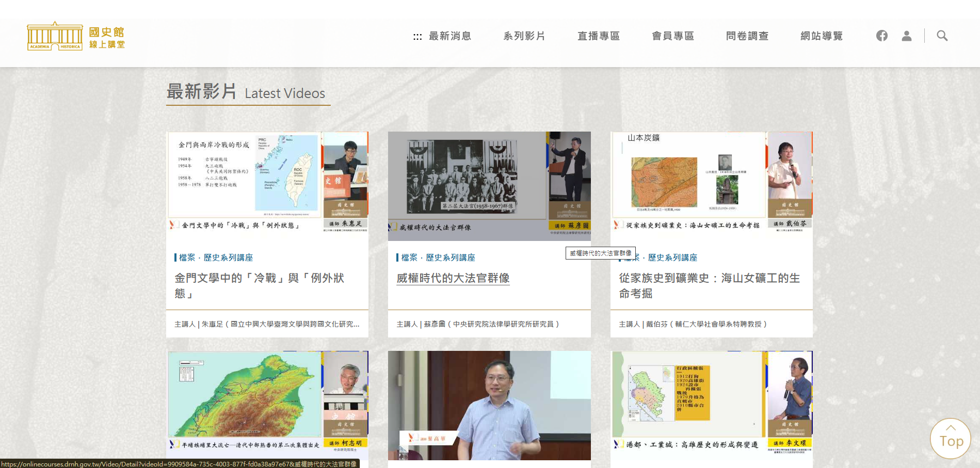Click 檔案．歷史系列講座 category under 金門 video

[x=216, y=257]
